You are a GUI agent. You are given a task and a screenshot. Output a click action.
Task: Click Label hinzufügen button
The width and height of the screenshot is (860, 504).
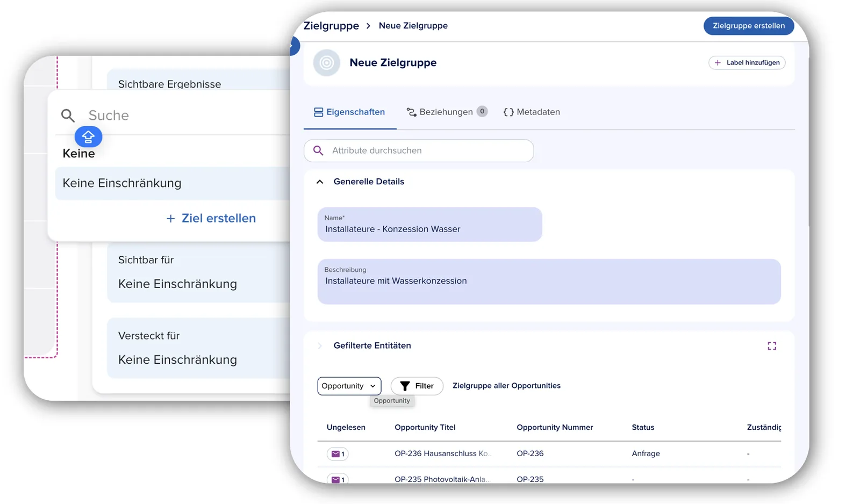(x=747, y=63)
